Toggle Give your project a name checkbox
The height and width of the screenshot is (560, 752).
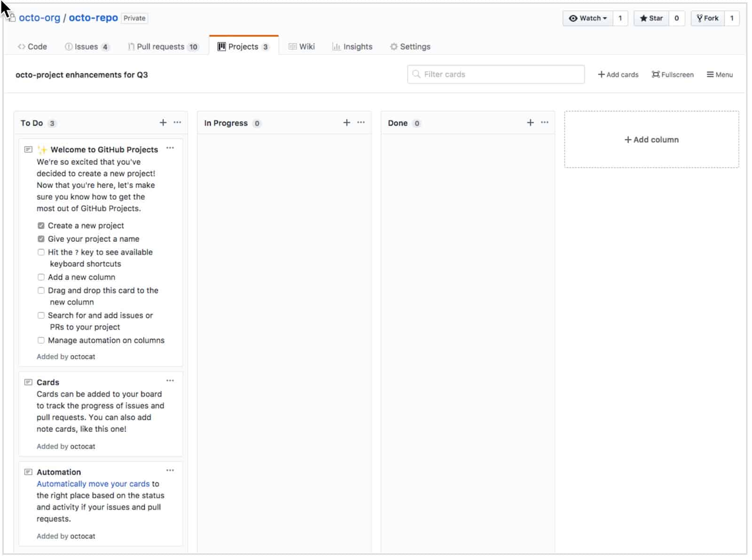(41, 239)
